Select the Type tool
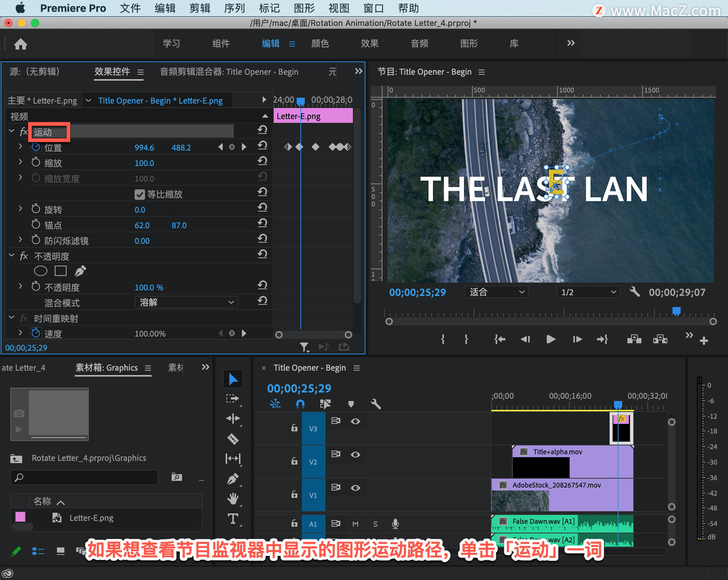This screenshot has height=580, width=728. click(x=233, y=519)
